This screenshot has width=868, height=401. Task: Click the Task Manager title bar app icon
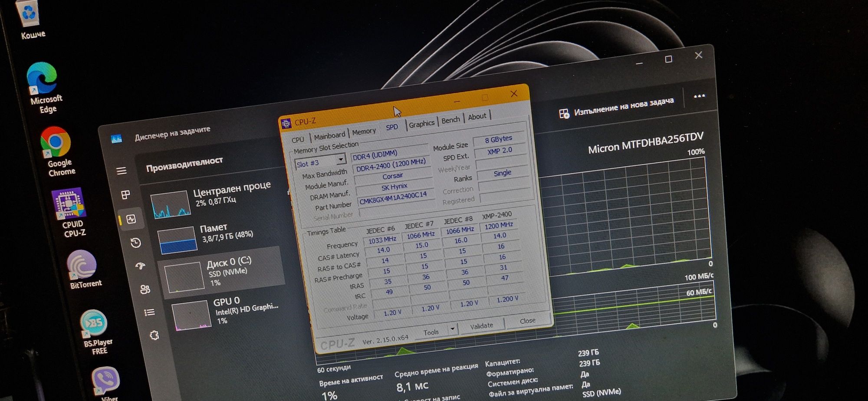116,139
